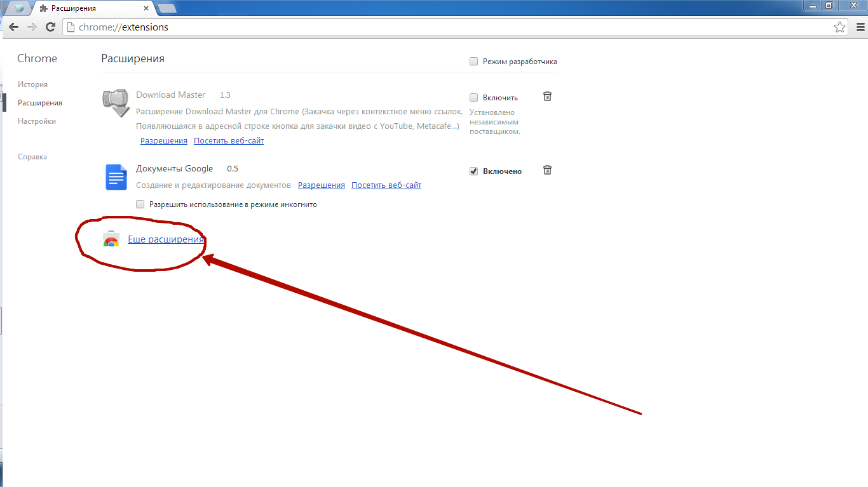868x487 pixels.
Task: Click the Расширения page heading
Action: (x=133, y=58)
